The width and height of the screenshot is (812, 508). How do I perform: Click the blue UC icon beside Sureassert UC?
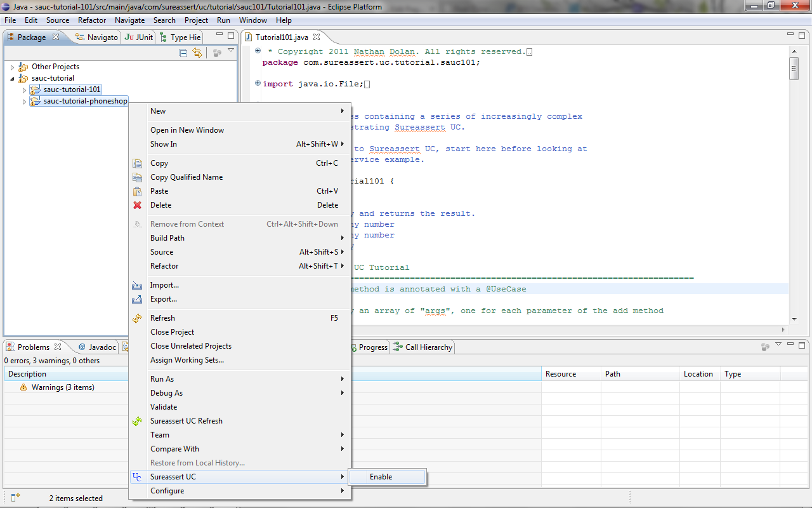point(137,477)
